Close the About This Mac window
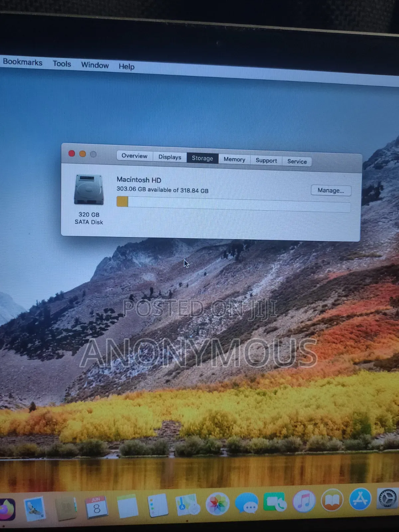The width and height of the screenshot is (399, 532). tap(72, 153)
